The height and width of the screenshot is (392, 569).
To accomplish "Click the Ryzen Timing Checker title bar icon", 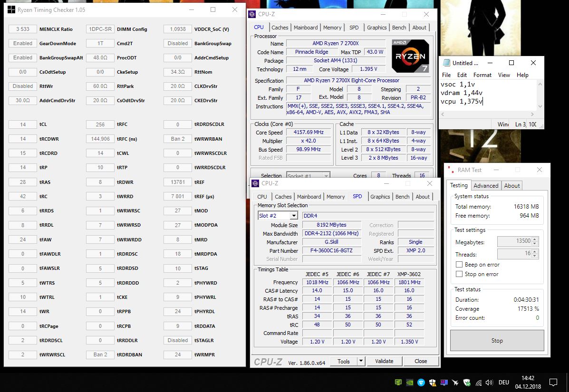I will 11,10.
